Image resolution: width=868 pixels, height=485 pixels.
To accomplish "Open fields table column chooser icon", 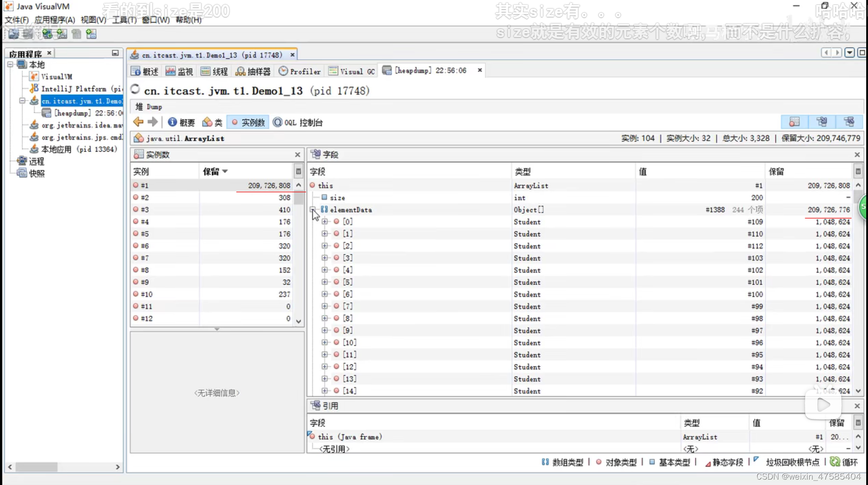I will (x=858, y=171).
